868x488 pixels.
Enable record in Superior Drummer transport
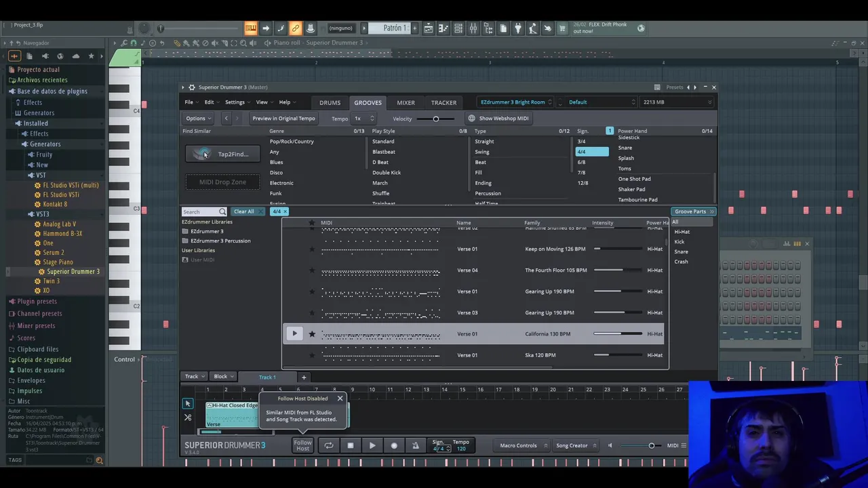[394, 445]
